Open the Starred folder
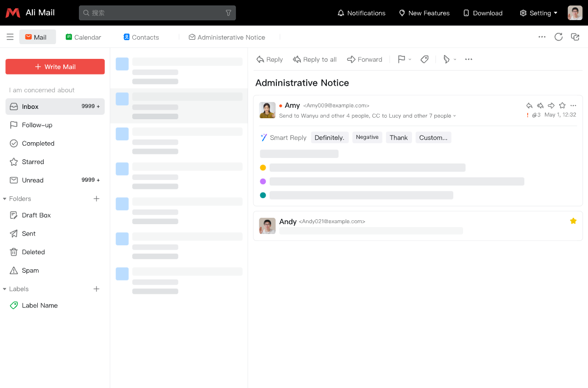The height and width of the screenshot is (388, 588). (55, 162)
